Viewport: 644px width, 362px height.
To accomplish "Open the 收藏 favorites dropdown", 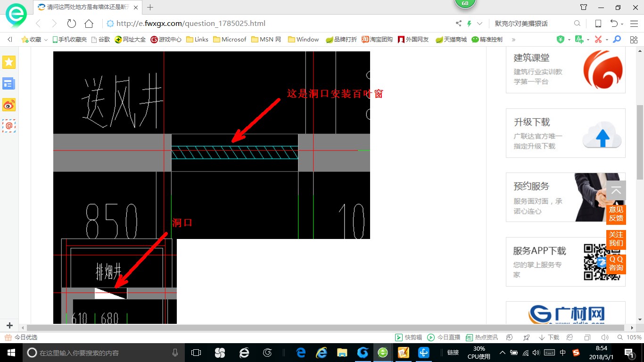I will click(34, 40).
